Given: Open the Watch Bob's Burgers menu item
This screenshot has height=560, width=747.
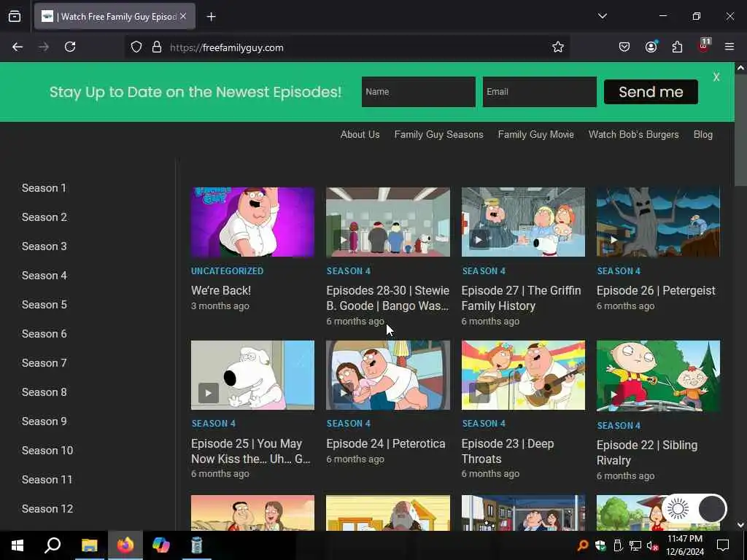Looking at the screenshot, I should [x=634, y=135].
